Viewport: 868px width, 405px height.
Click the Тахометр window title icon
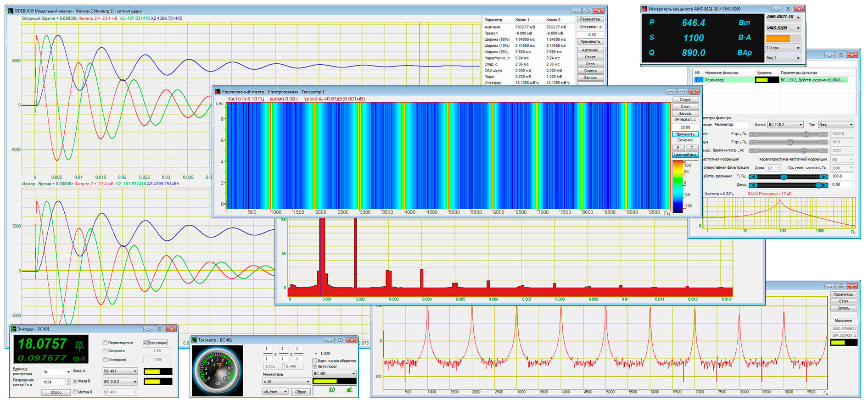[x=194, y=340]
